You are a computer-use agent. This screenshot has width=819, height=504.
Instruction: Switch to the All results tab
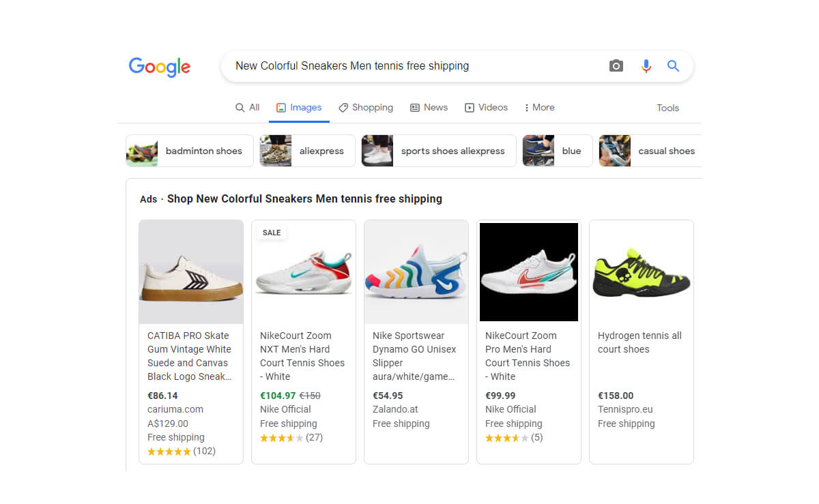[248, 107]
